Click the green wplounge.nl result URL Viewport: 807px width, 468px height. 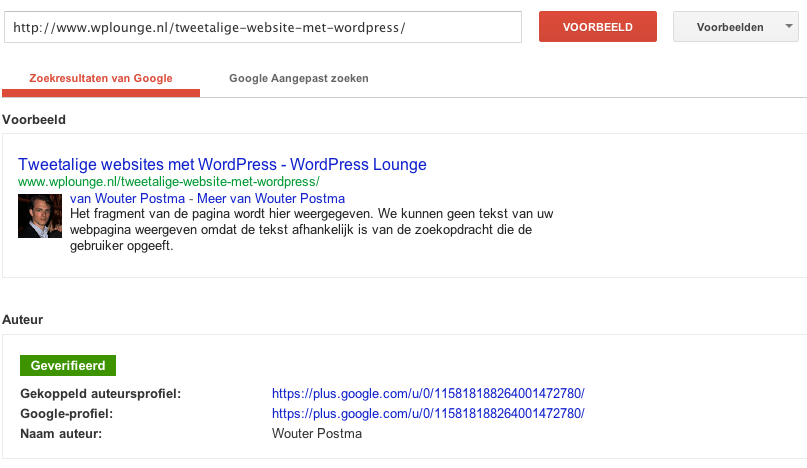click(x=169, y=182)
